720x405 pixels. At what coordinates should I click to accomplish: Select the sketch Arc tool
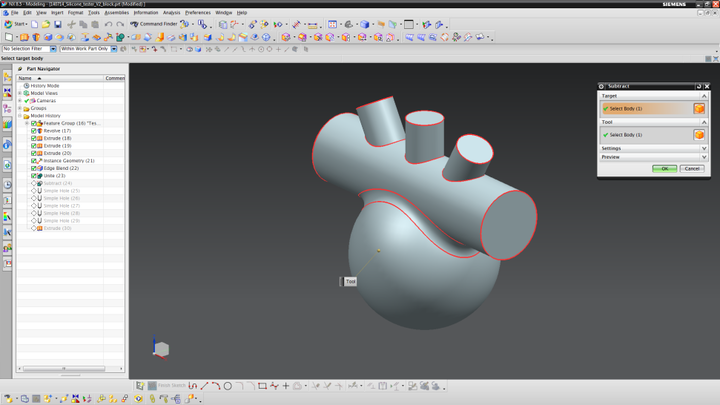coord(216,386)
